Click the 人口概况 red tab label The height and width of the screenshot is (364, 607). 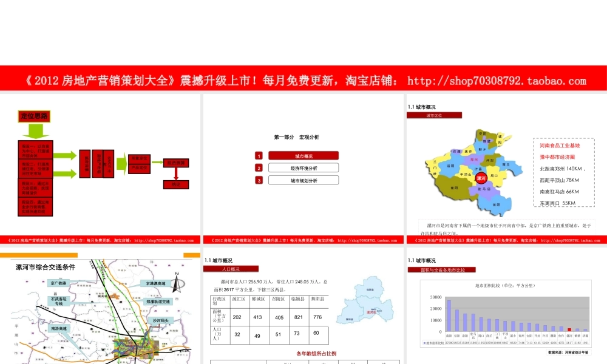[231, 269]
